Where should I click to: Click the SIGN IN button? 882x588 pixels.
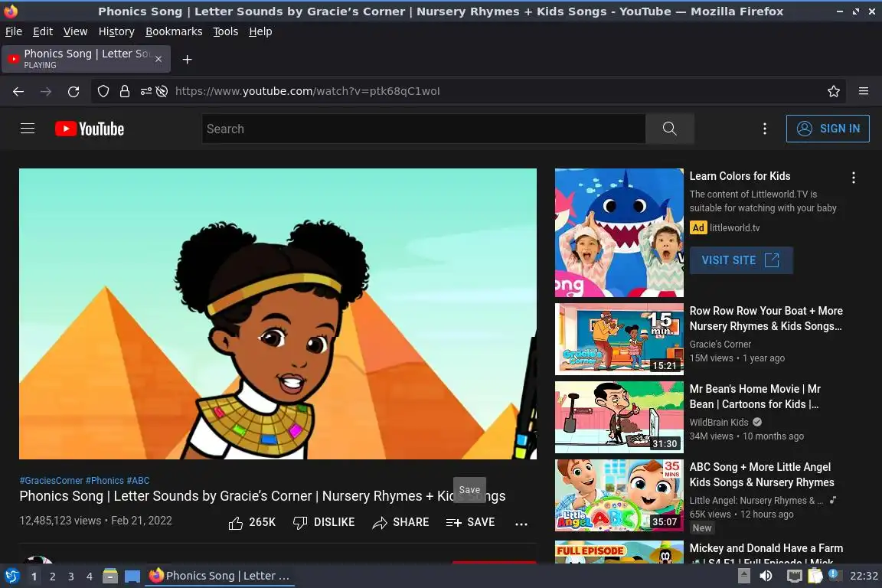828,129
